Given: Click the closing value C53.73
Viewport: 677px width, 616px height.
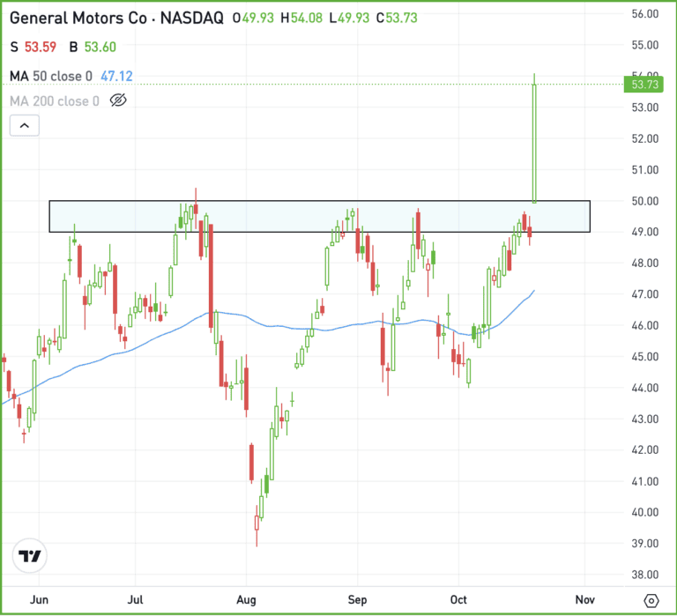Looking at the screenshot, I should (x=397, y=19).
